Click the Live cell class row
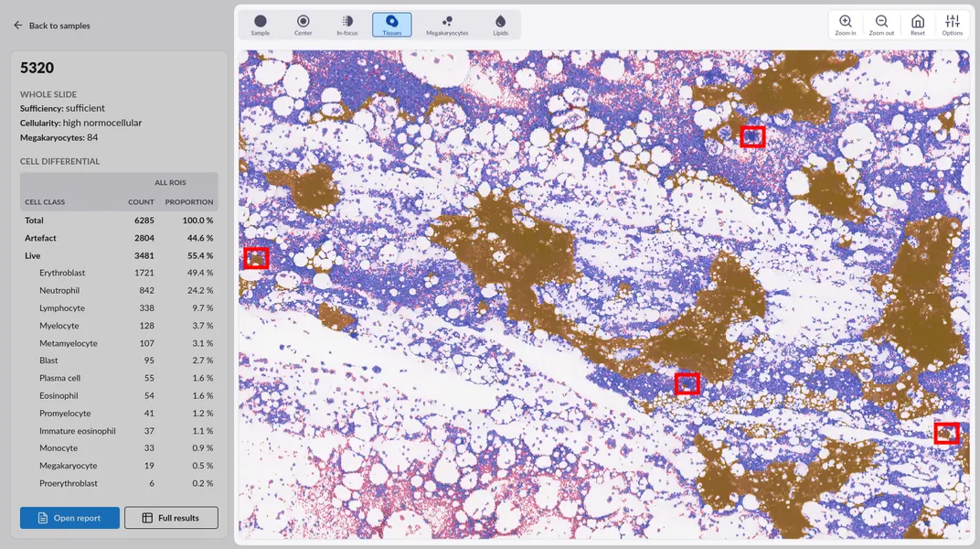Screen dimensions: 980x549 119,255
